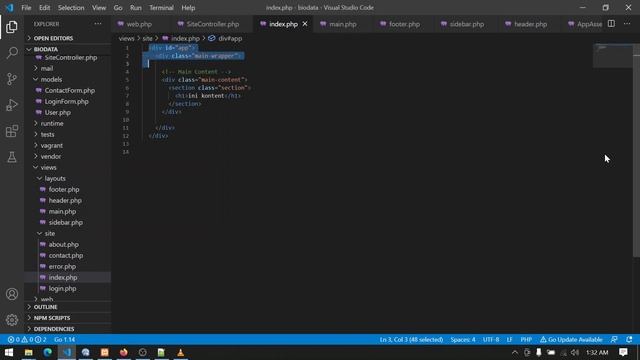The width and height of the screenshot is (640, 360).
Task: Open ContactForm.php in explorer
Action: 68,90
